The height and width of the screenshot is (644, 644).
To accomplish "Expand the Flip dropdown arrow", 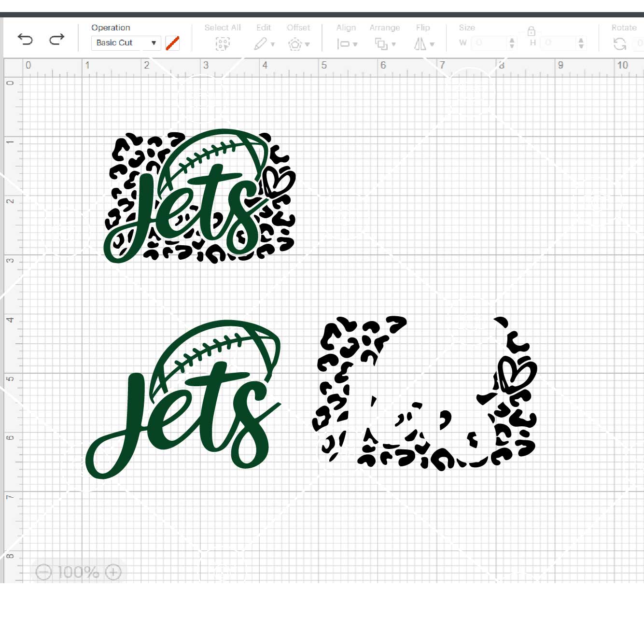I will [x=432, y=44].
